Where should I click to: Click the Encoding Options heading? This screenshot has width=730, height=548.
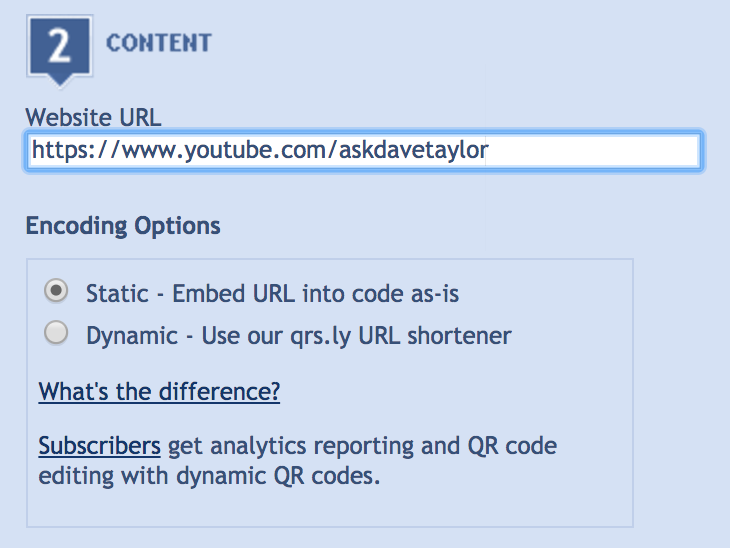click(123, 226)
